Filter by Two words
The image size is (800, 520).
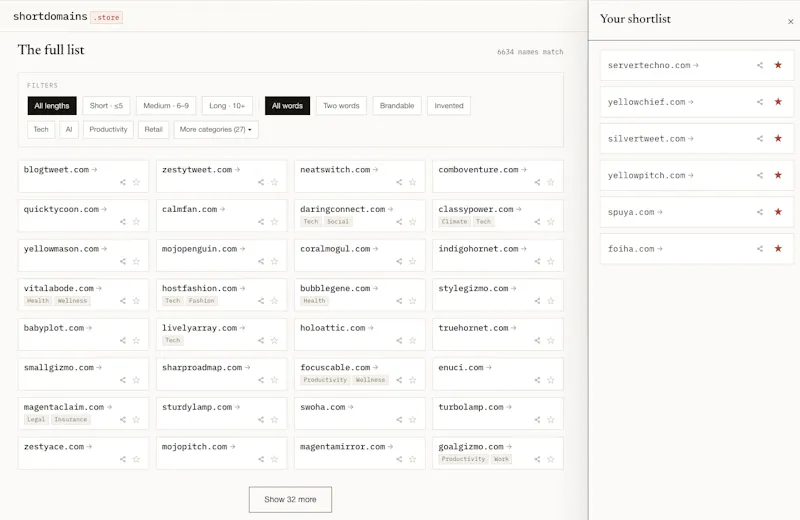coord(341,106)
